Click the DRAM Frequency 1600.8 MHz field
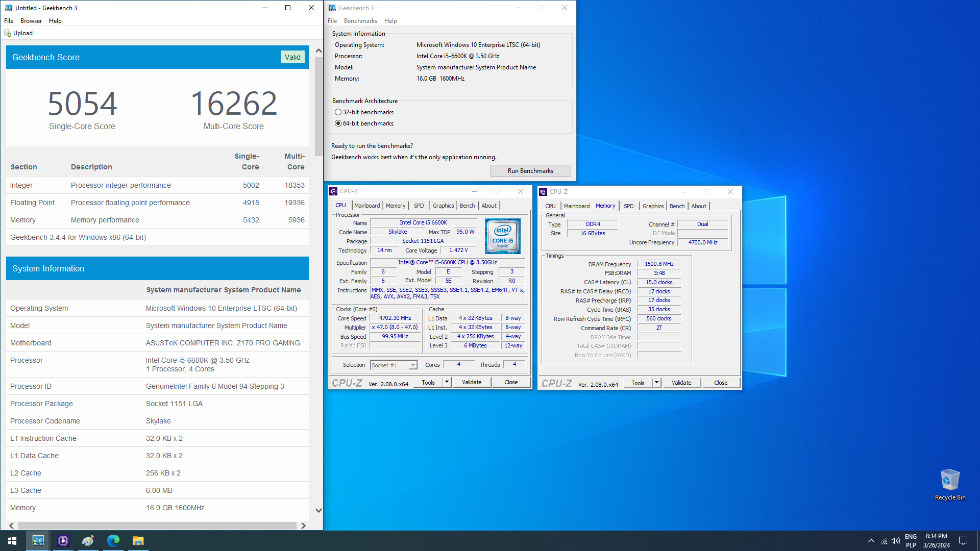 click(x=659, y=264)
